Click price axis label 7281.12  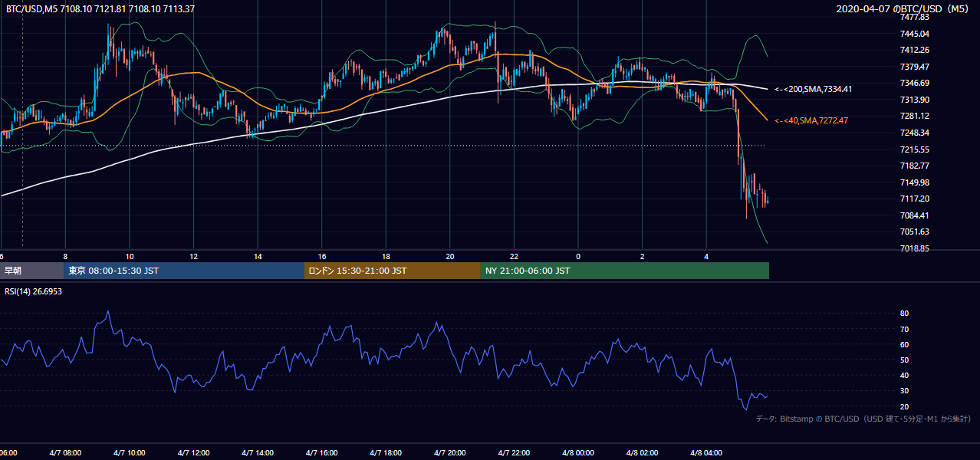tap(915, 116)
